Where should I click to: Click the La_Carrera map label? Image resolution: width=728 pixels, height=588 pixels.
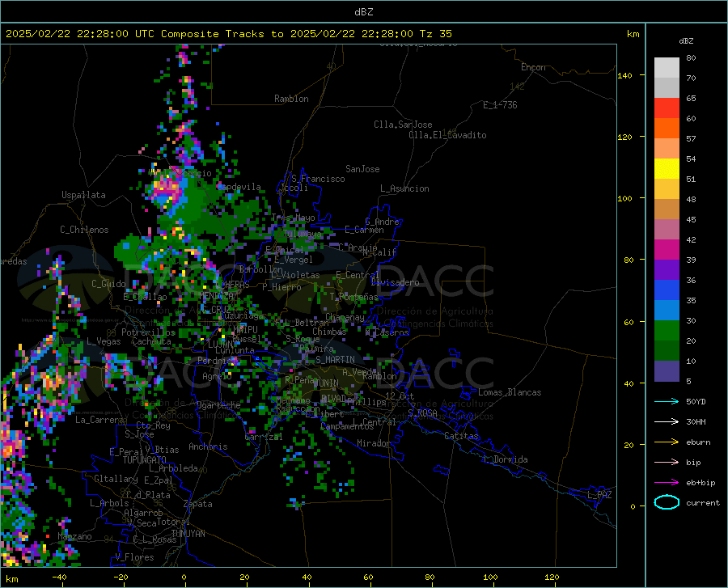click(99, 420)
